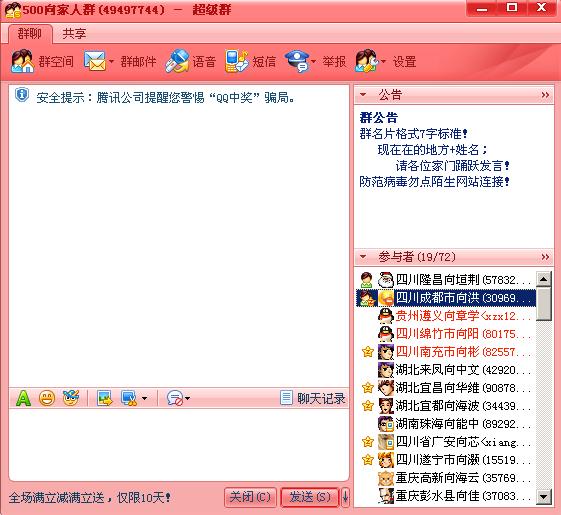Image resolution: width=561 pixels, height=515 pixels.
Task: Click the 举报 police cap report icon
Action: [x=297, y=61]
